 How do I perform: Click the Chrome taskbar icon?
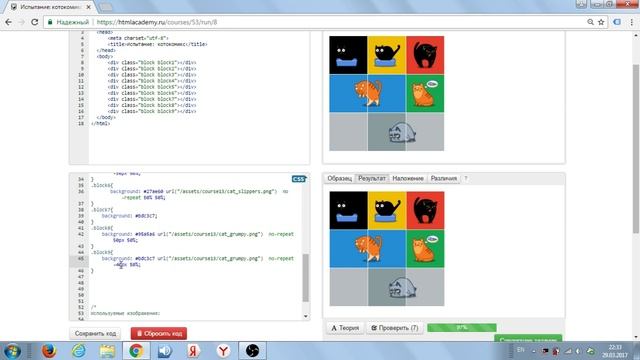[x=136, y=351]
